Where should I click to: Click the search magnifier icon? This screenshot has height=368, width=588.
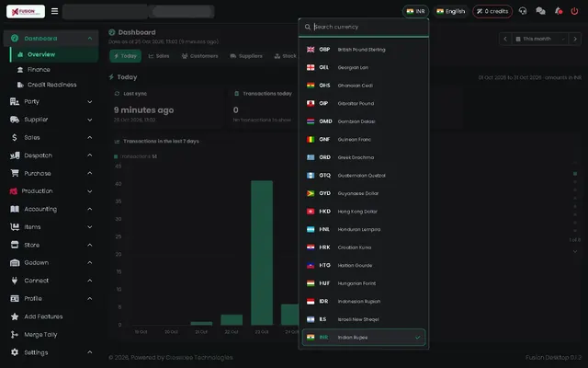[308, 27]
